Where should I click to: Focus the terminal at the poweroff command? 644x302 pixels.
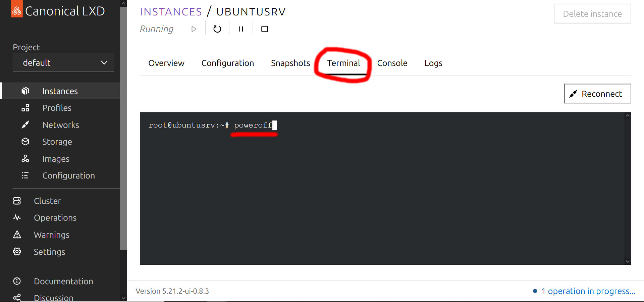click(253, 125)
